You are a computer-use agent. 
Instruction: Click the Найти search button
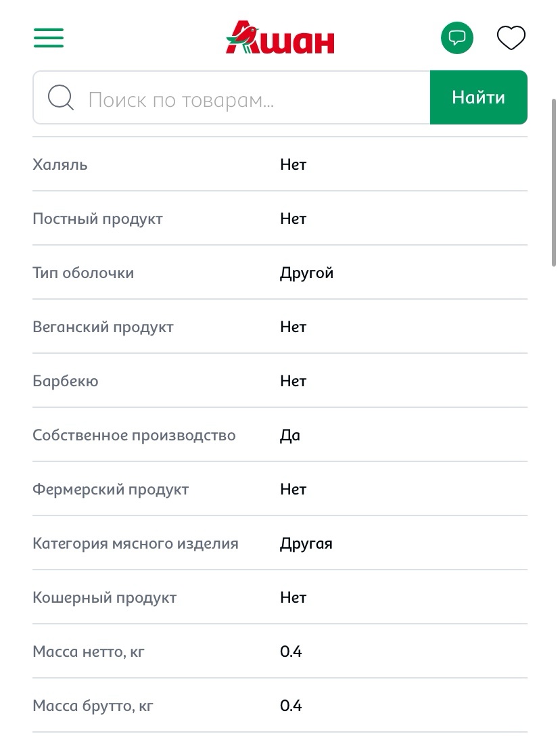[x=478, y=97]
